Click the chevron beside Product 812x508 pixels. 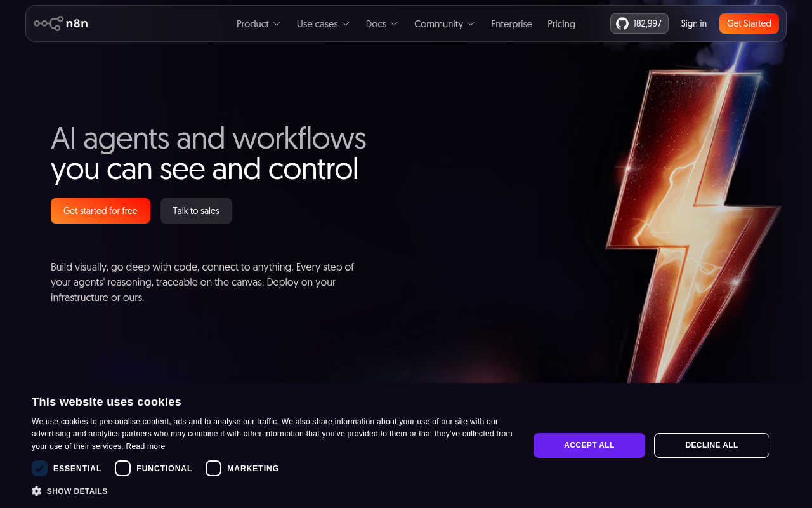pyautogui.click(x=277, y=23)
